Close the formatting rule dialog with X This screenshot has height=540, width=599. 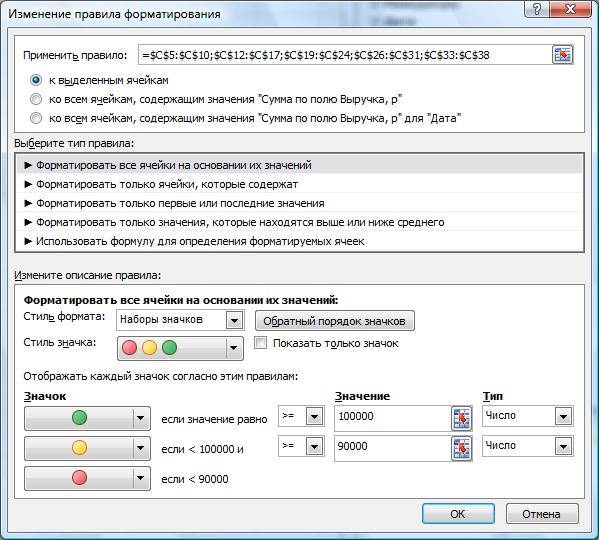tap(570, 9)
